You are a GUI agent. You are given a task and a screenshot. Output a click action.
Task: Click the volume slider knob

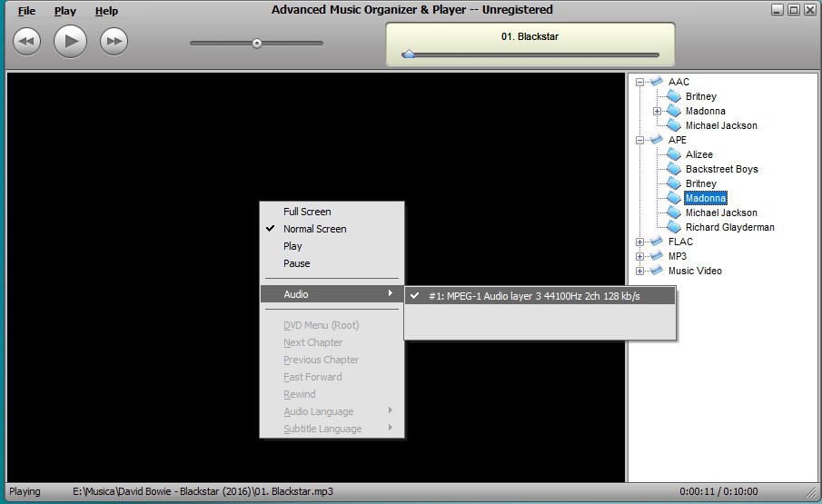tap(257, 43)
